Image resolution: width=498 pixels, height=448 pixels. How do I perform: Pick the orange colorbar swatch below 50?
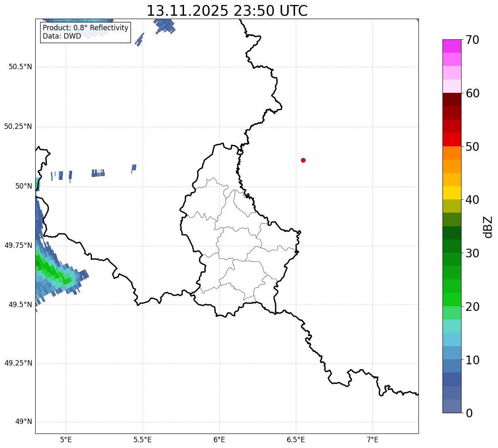[452, 153]
